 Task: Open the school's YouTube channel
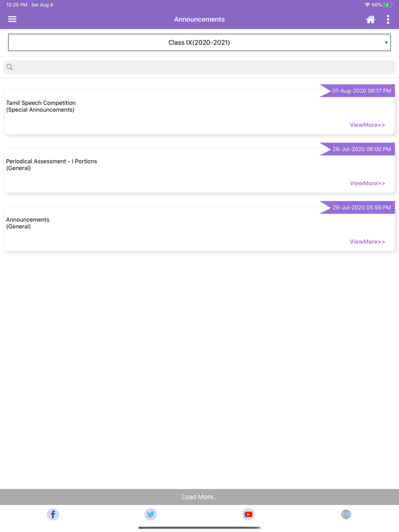click(x=249, y=514)
